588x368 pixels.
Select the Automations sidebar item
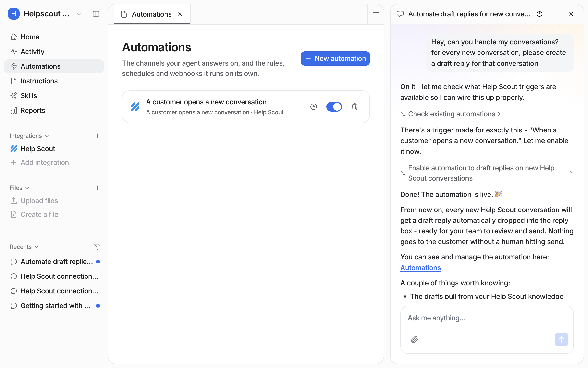[54, 66]
